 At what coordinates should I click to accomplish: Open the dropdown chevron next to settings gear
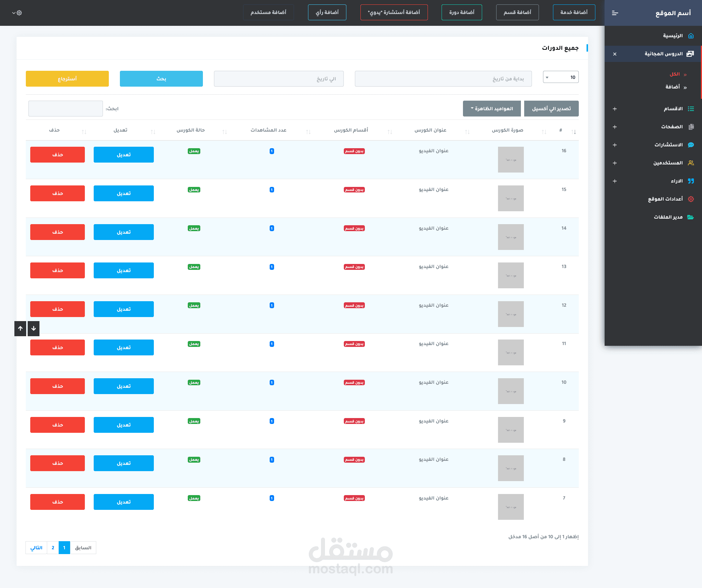[14, 13]
